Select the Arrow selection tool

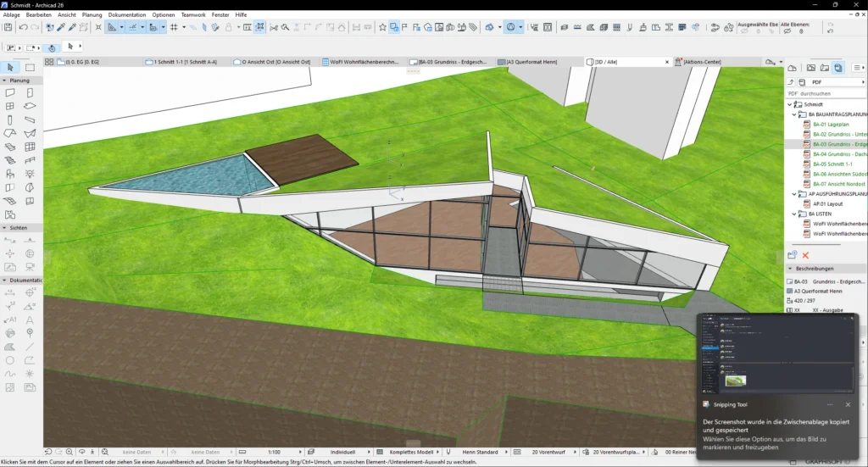tap(10, 67)
